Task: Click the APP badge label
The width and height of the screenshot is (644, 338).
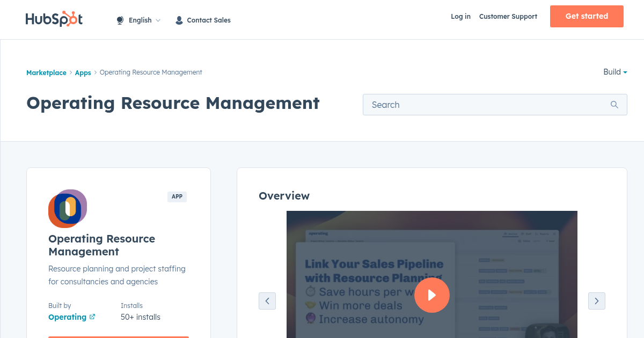Action: tap(177, 196)
